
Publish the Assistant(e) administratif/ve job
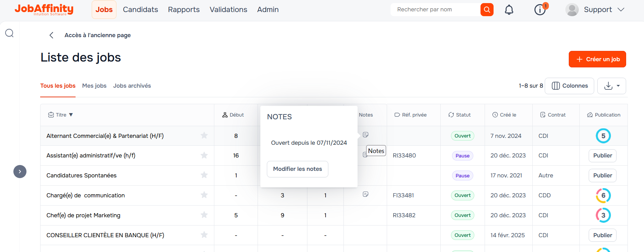602,155
